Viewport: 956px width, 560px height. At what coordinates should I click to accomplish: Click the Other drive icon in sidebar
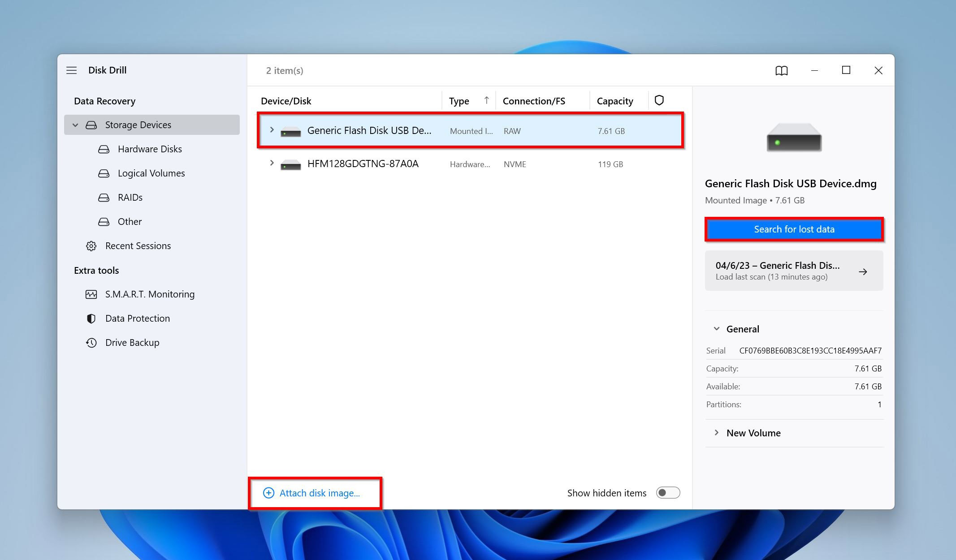pos(104,222)
